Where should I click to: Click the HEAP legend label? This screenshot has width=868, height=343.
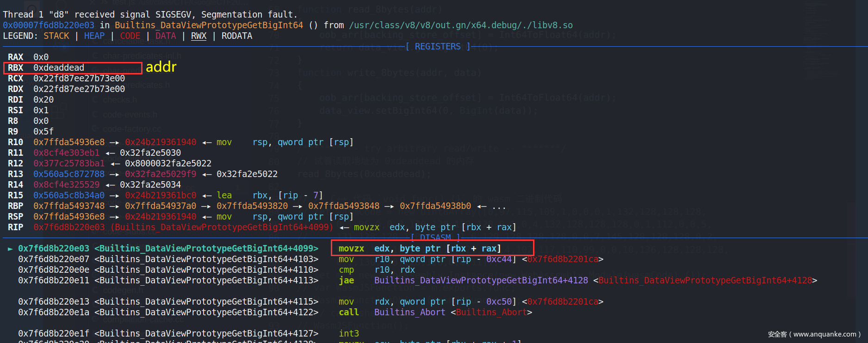pos(94,36)
